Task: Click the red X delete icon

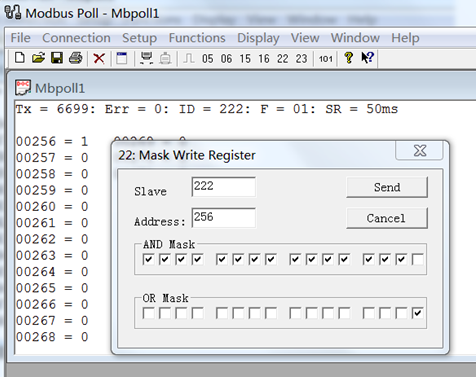Action: [x=99, y=59]
